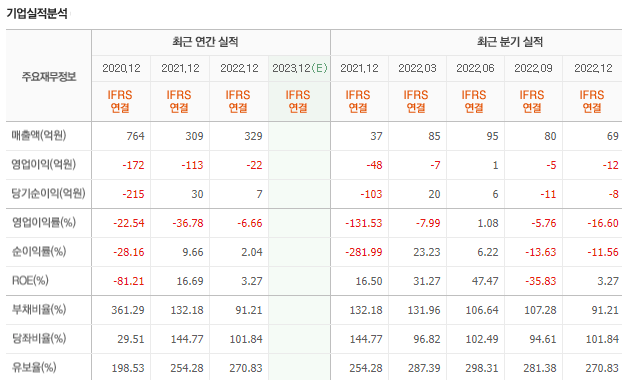Click the operating margin value -131.53
The image size is (622, 380).
pos(364,223)
